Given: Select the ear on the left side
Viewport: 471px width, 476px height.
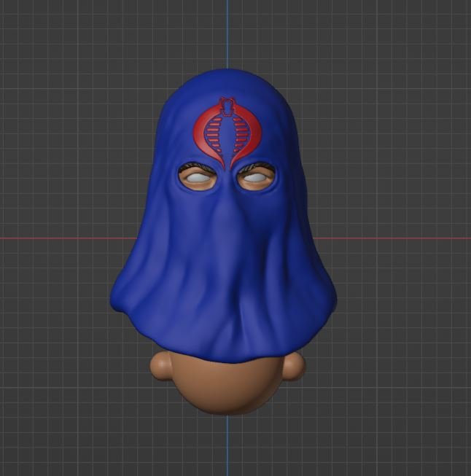Looking at the screenshot, I should [x=160, y=367].
